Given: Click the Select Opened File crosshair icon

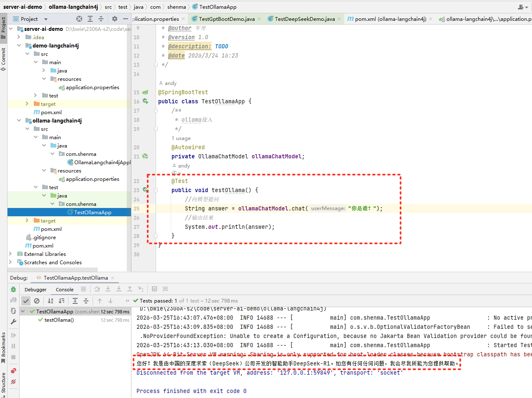Looking at the screenshot, I should (79, 19).
